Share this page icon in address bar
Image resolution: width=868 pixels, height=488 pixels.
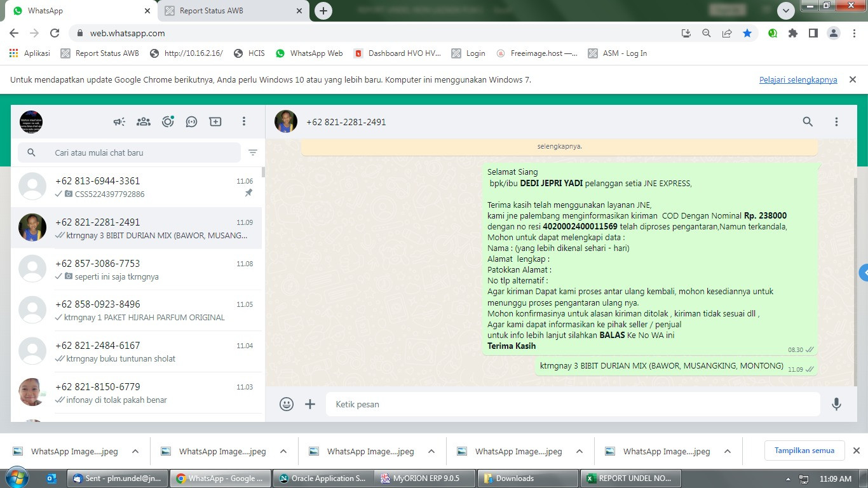[727, 33]
